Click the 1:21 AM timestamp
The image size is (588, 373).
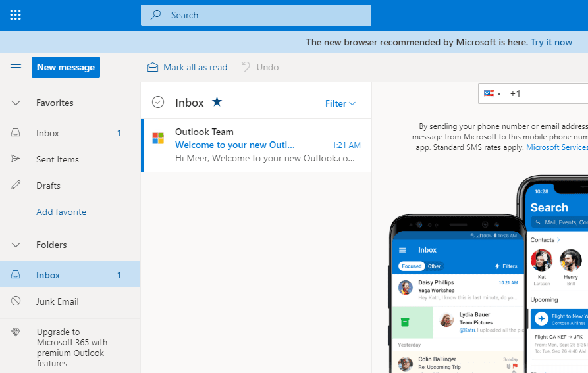pyautogui.click(x=346, y=145)
